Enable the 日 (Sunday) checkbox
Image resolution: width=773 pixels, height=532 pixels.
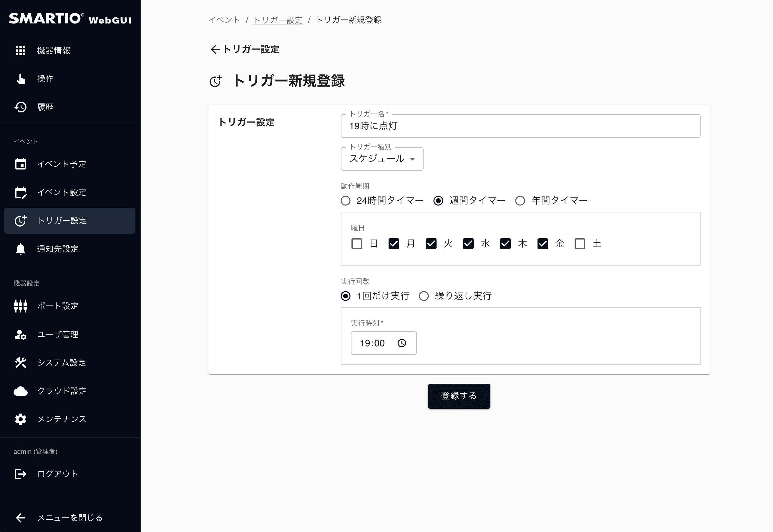click(356, 244)
